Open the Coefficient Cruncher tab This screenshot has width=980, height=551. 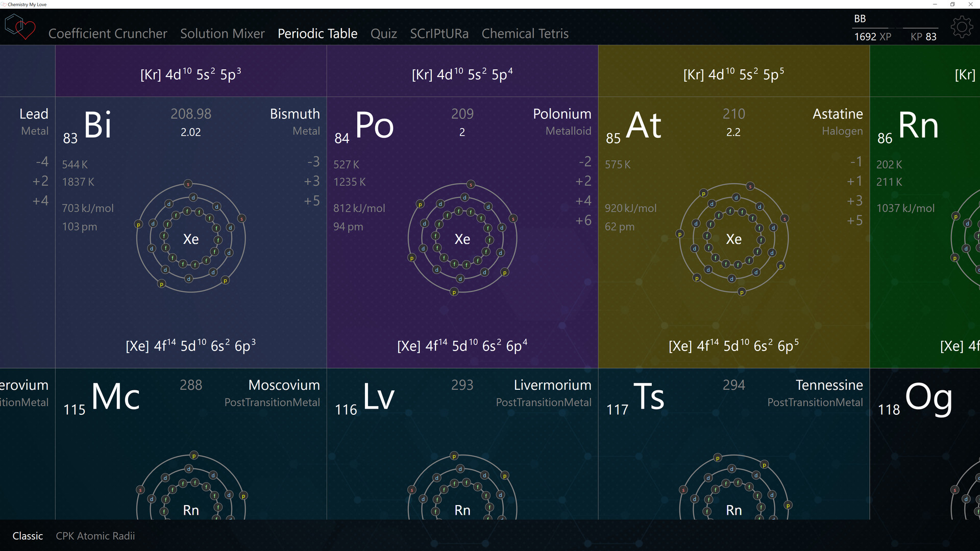pos(108,34)
